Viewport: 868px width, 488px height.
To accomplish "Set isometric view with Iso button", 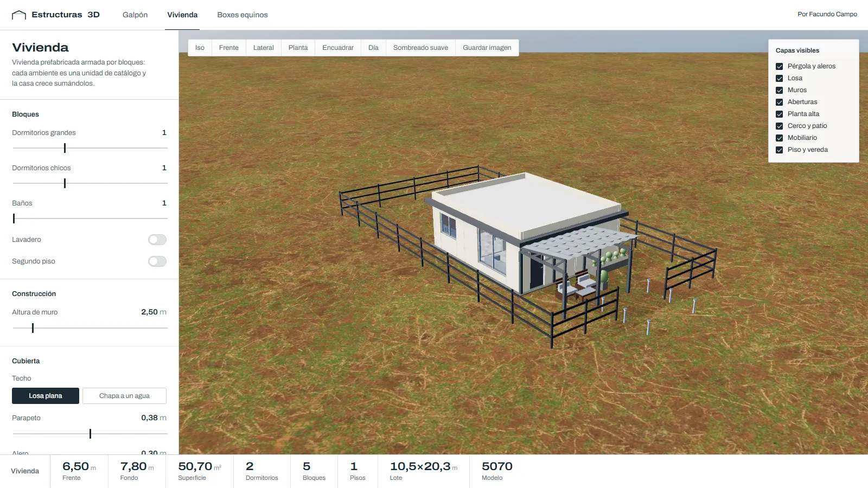I will [200, 48].
